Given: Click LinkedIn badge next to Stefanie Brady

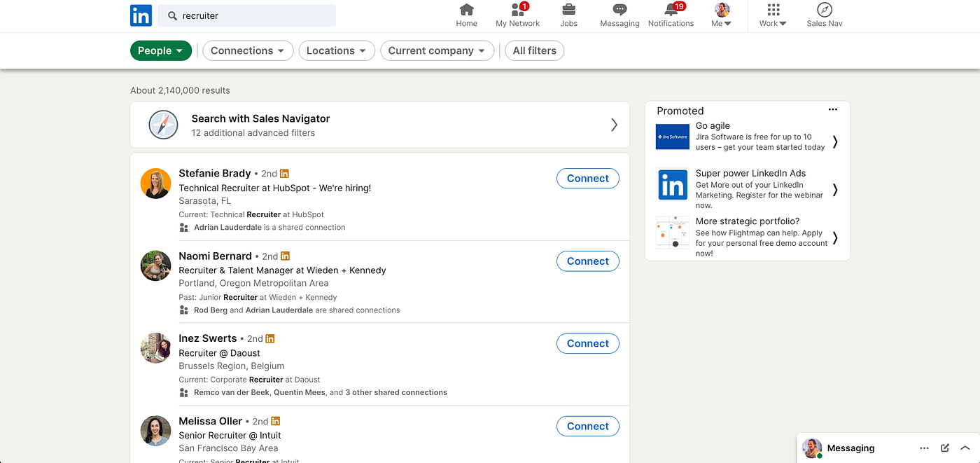Looking at the screenshot, I should coord(284,174).
